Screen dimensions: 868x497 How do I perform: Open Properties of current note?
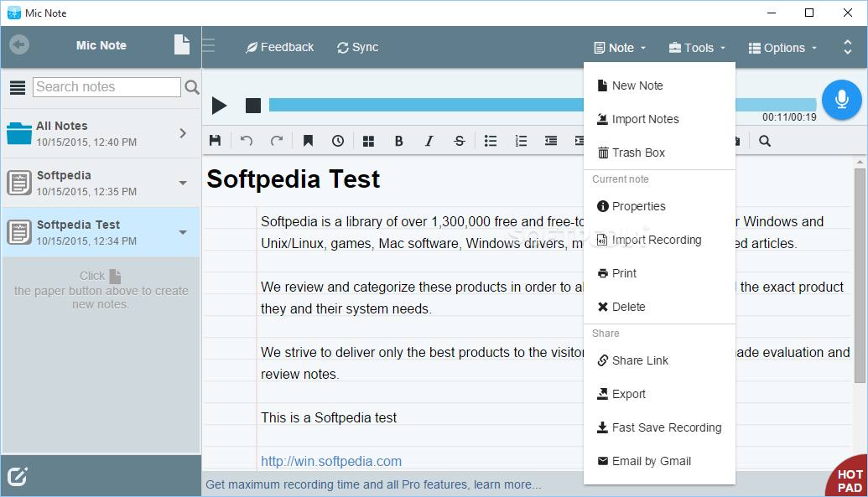coord(659,206)
